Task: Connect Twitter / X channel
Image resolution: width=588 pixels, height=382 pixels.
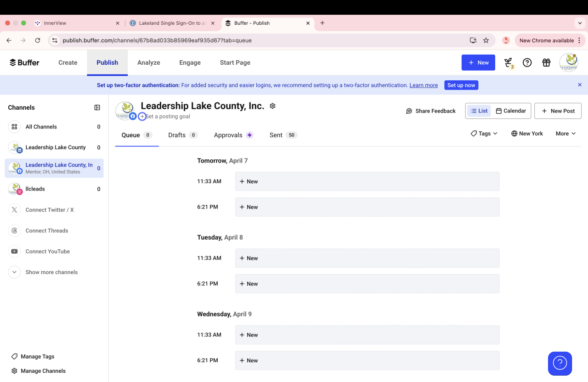Action: (x=54, y=210)
